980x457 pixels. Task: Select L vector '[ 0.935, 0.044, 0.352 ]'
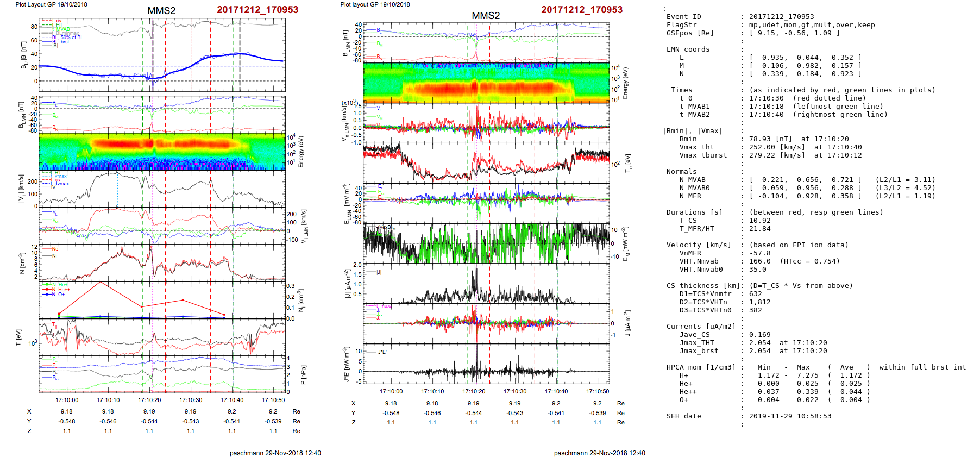point(806,58)
